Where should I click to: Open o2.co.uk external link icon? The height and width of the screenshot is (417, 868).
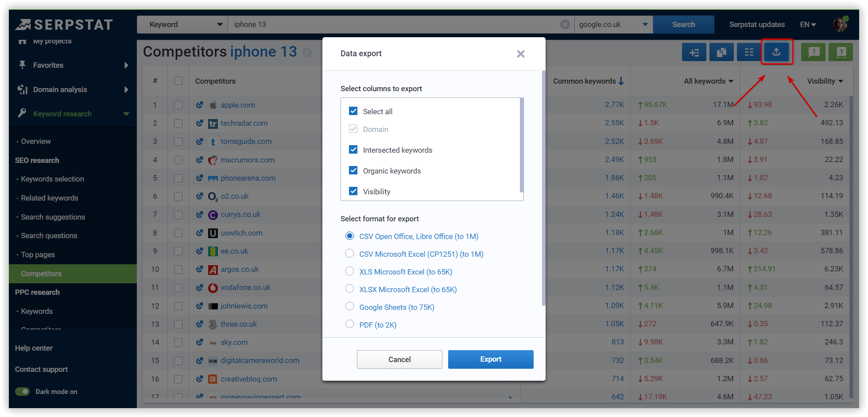point(200,196)
